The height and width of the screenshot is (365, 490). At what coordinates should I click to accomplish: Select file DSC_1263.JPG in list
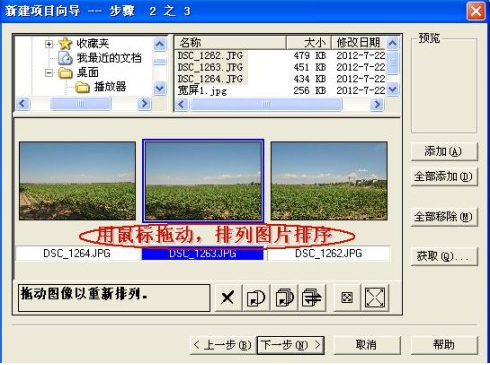coord(211,67)
